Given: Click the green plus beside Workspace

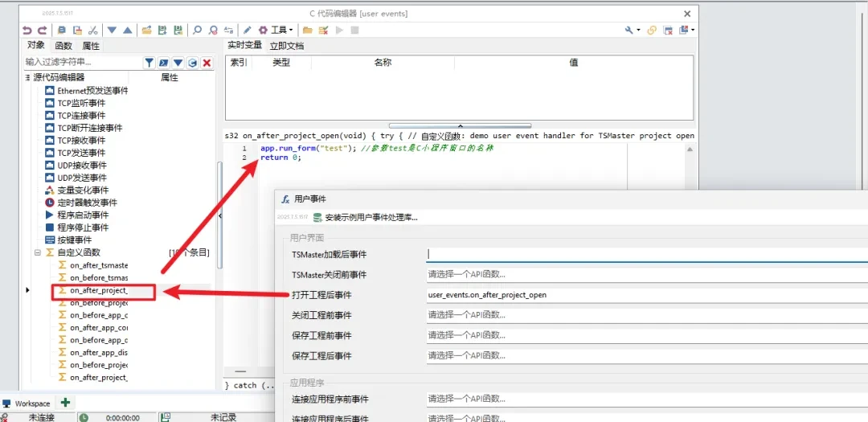Looking at the screenshot, I should tap(66, 403).
